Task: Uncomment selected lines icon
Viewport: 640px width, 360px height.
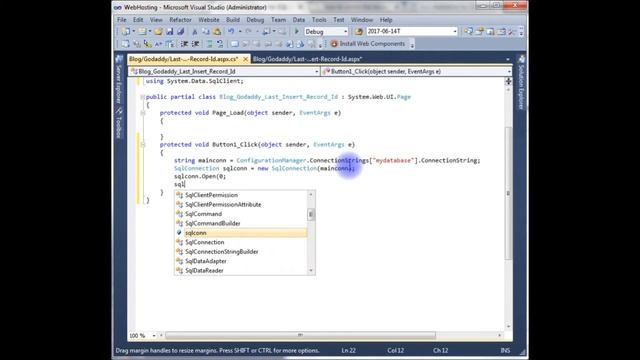Action: (x=220, y=44)
